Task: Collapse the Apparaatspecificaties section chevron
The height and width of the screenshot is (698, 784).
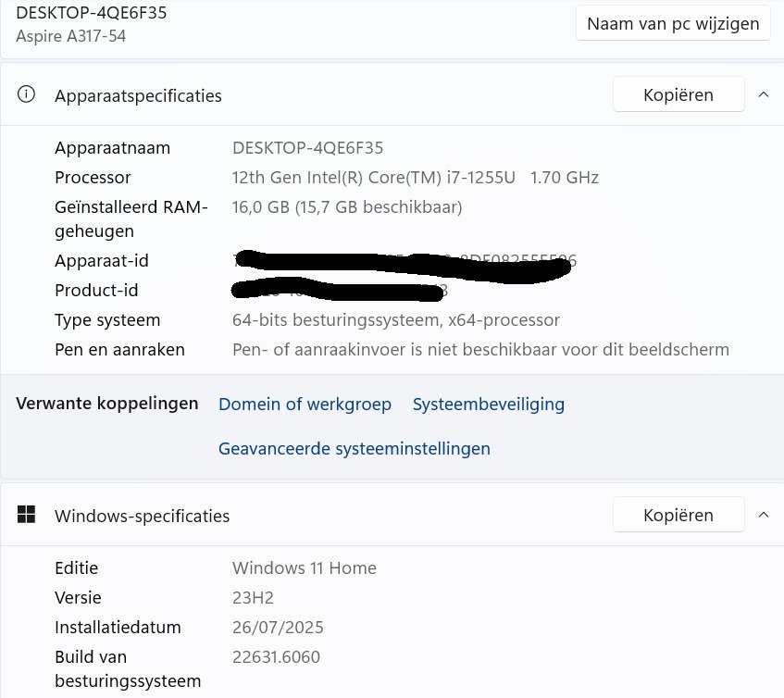Action: point(764,94)
